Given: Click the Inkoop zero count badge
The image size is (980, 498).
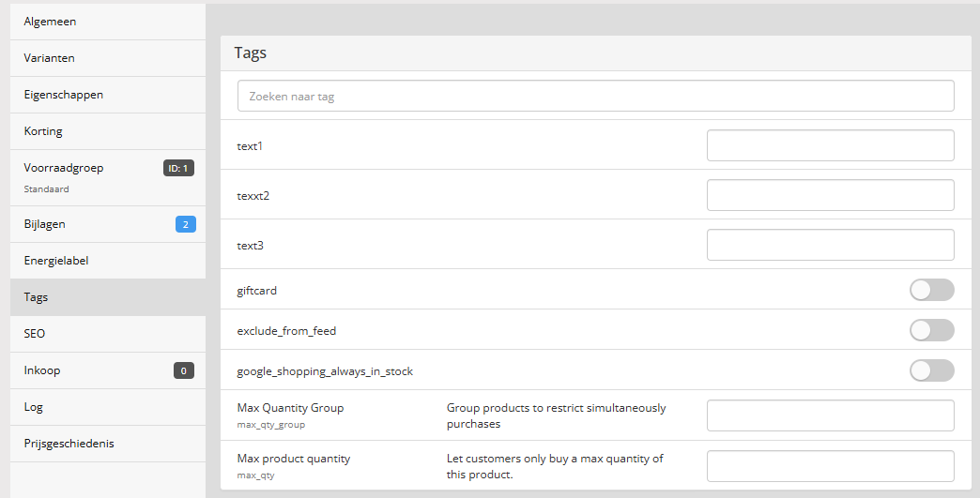Looking at the screenshot, I should [x=184, y=370].
